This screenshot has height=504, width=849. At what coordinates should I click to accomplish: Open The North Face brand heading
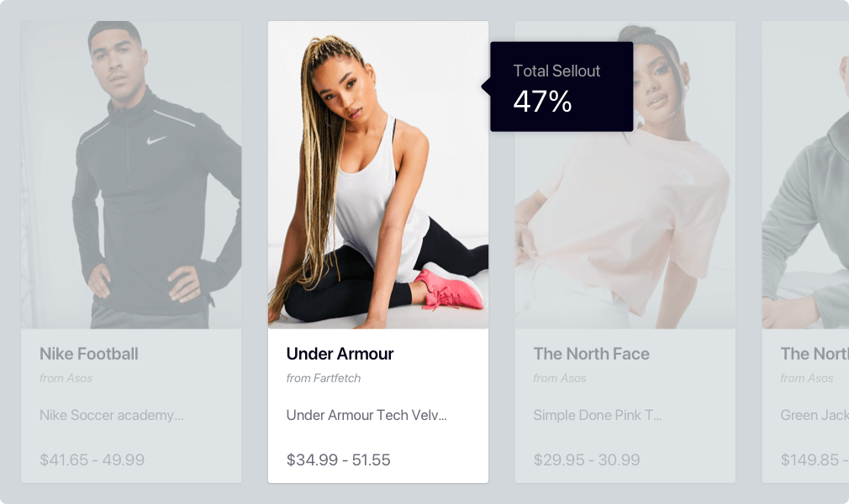591,354
